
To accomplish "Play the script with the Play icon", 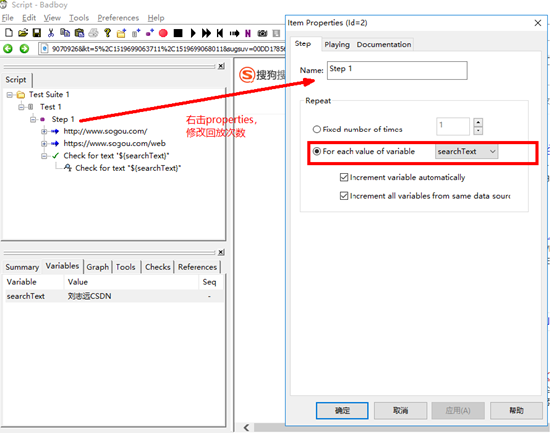I will point(193,33).
